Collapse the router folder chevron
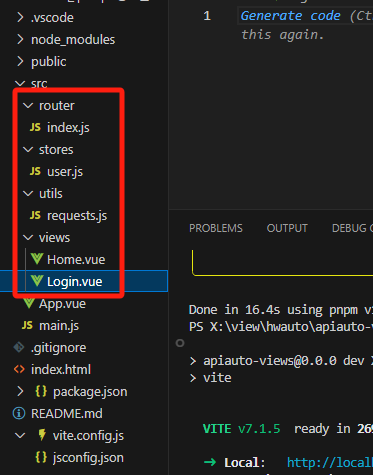 pos(28,105)
